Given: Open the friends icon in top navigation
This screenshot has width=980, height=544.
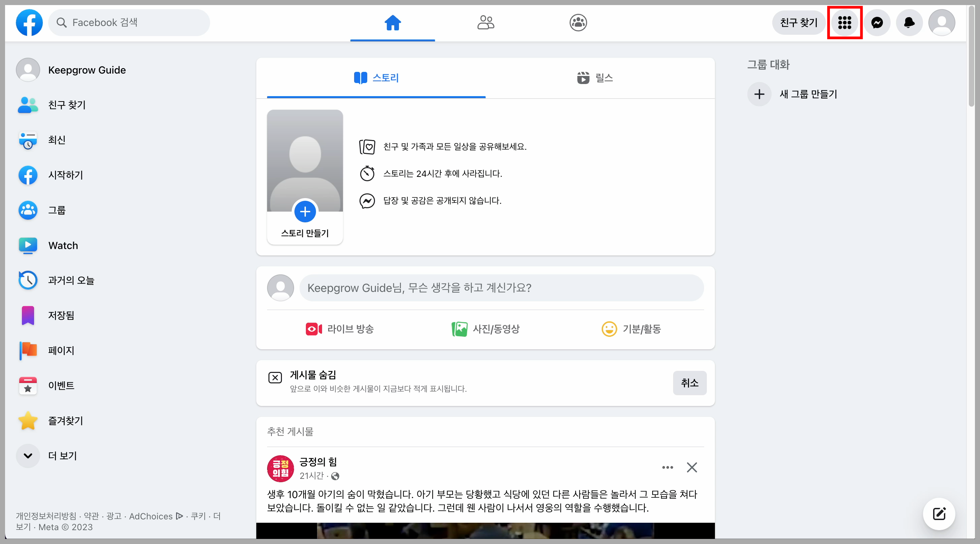Looking at the screenshot, I should [485, 23].
